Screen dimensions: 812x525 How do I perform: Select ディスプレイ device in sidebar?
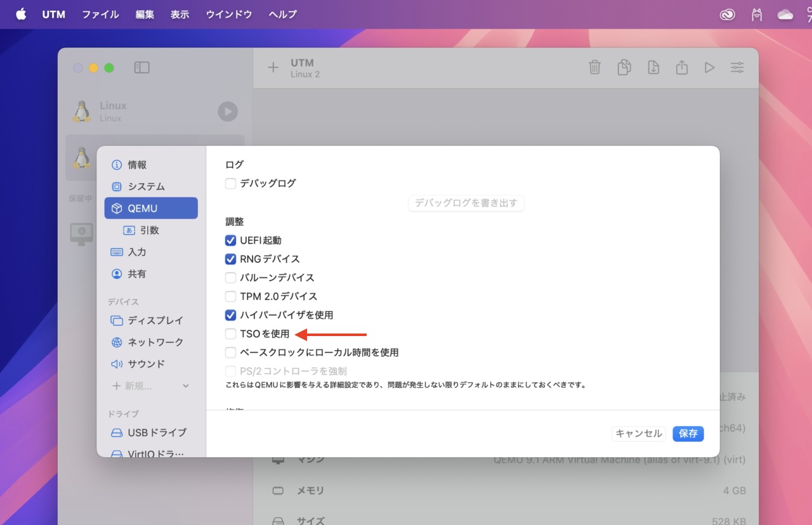tap(151, 320)
